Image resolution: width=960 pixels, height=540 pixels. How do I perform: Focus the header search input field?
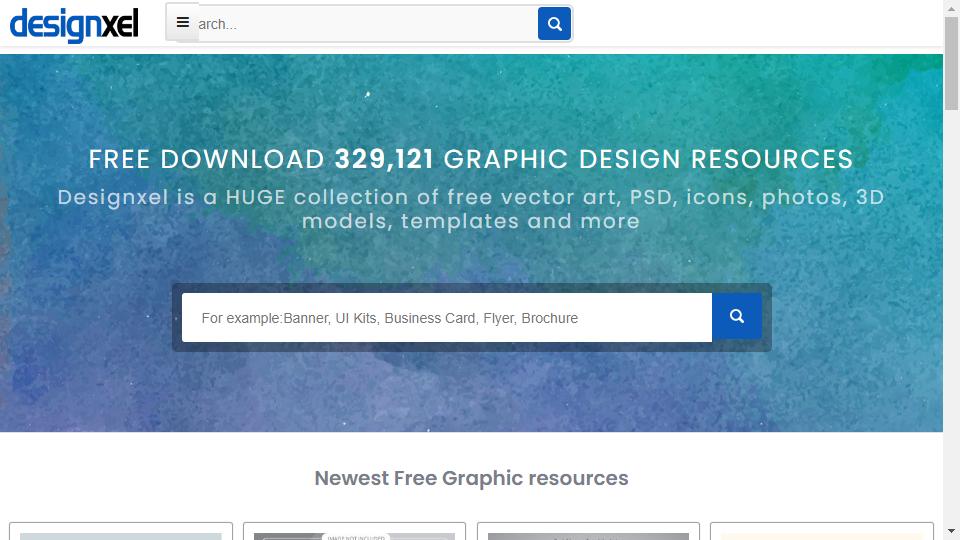click(367, 24)
